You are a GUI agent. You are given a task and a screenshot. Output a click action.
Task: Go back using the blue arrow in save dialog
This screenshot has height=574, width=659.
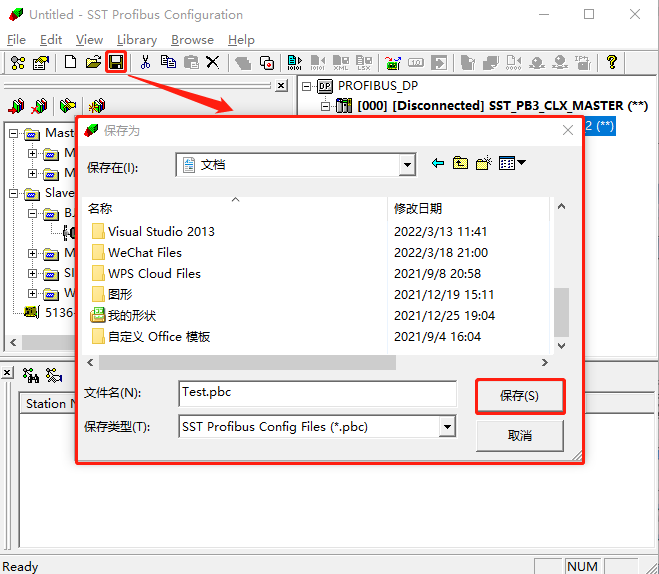point(438,163)
